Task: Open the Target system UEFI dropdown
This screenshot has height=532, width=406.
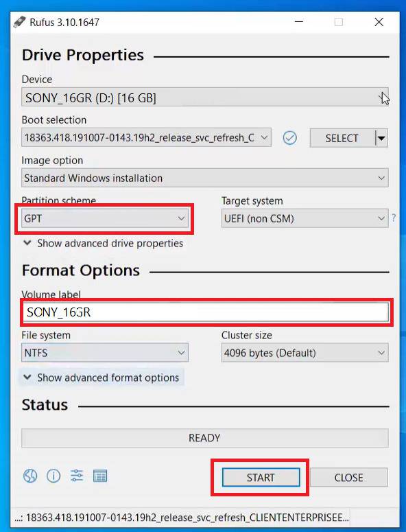Action: (x=305, y=218)
